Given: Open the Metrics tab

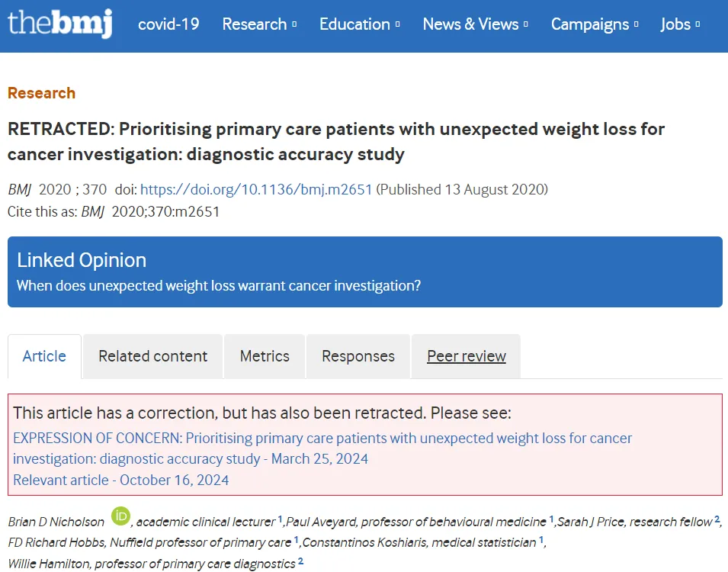Looking at the screenshot, I should 265,356.
